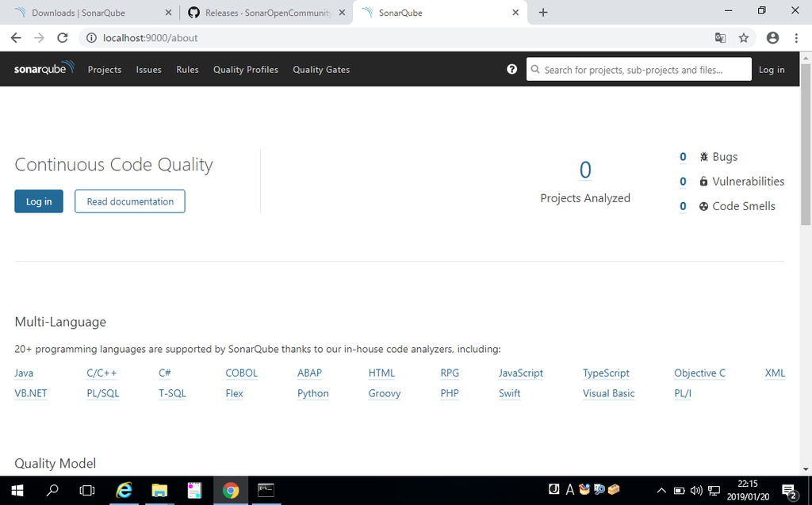Launch Internet Explorer from taskbar
Image resolution: width=812 pixels, height=505 pixels.
point(124,490)
